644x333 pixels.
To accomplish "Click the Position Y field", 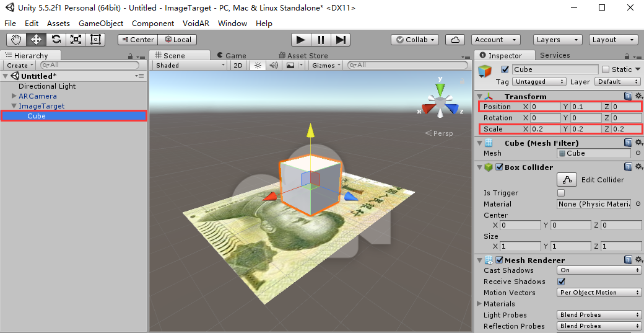I will pyautogui.click(x=586, y=107).
